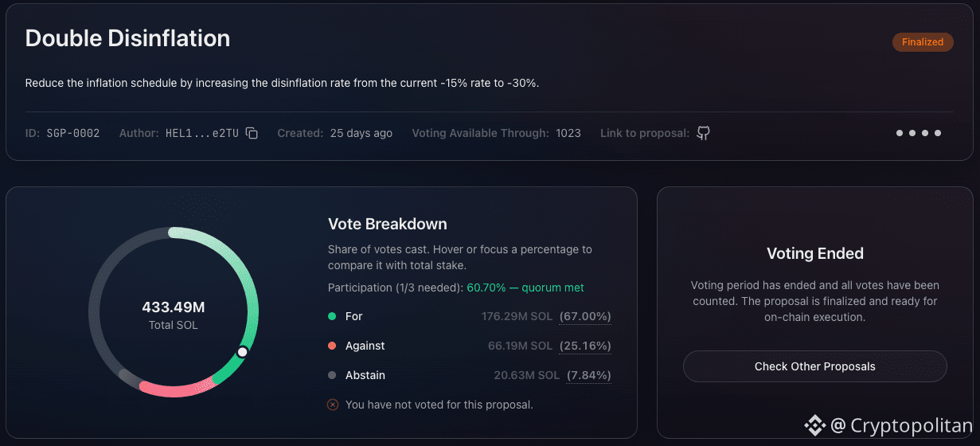Click the 60.70% quorum met text
The height and width of the screenshot is (446, 980).
[525, 287]
